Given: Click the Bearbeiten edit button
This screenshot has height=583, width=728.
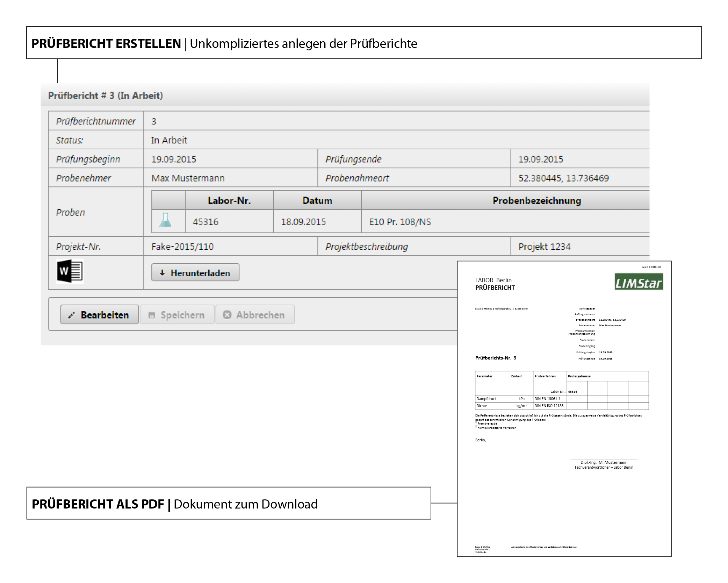Looking at the screenshot, I should 100,315.
